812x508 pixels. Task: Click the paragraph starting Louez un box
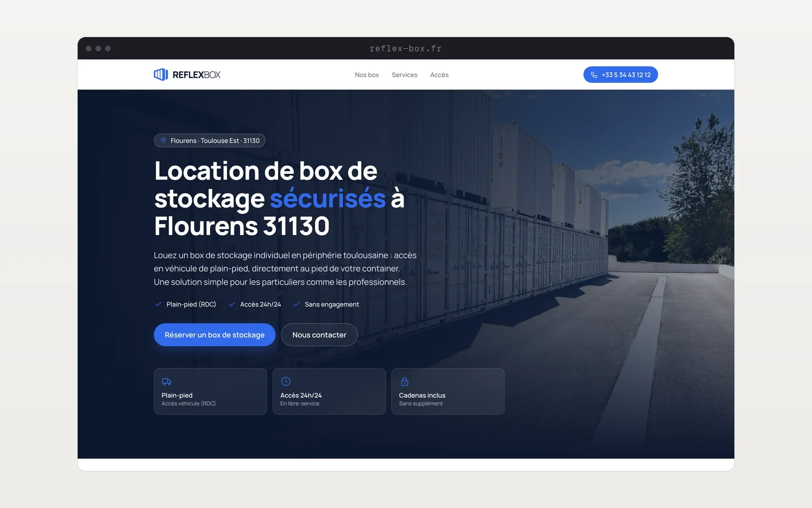pyautogui.click(x=285, y=269)
